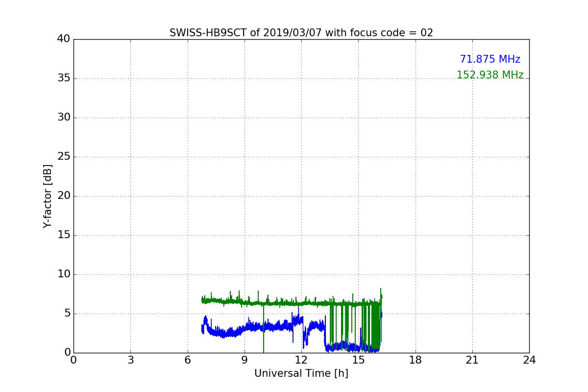This screenshot has height=392, width=588.
Task: Click the x-axis tick label 18
Action: pyautogui.click(x=416, y=360)
